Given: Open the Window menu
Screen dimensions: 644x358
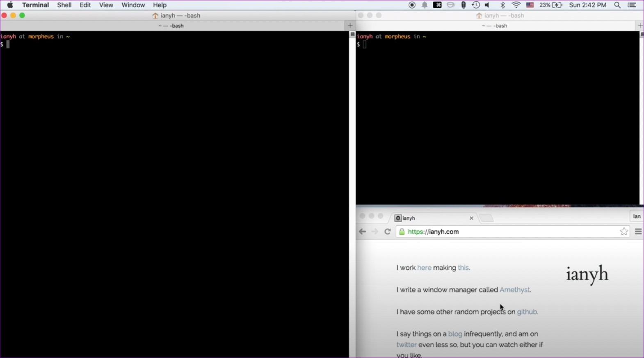Looking at the screenshot, I should click(x=133, y=5).
